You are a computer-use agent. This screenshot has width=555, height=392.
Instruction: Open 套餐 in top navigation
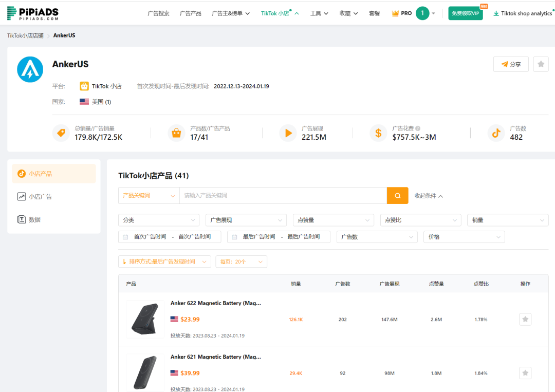click(374, 13)
